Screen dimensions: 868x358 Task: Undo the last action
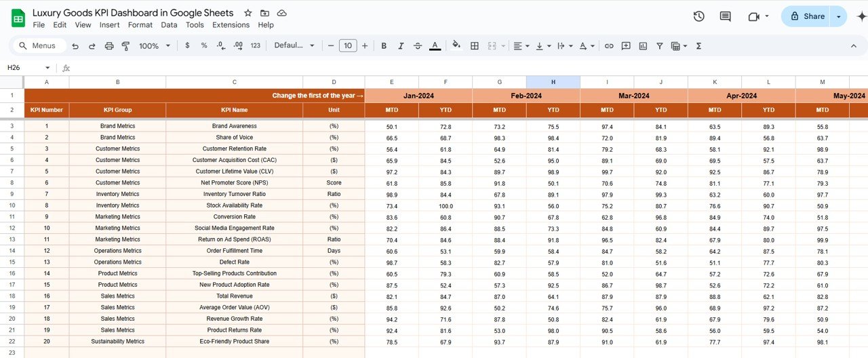75,45
